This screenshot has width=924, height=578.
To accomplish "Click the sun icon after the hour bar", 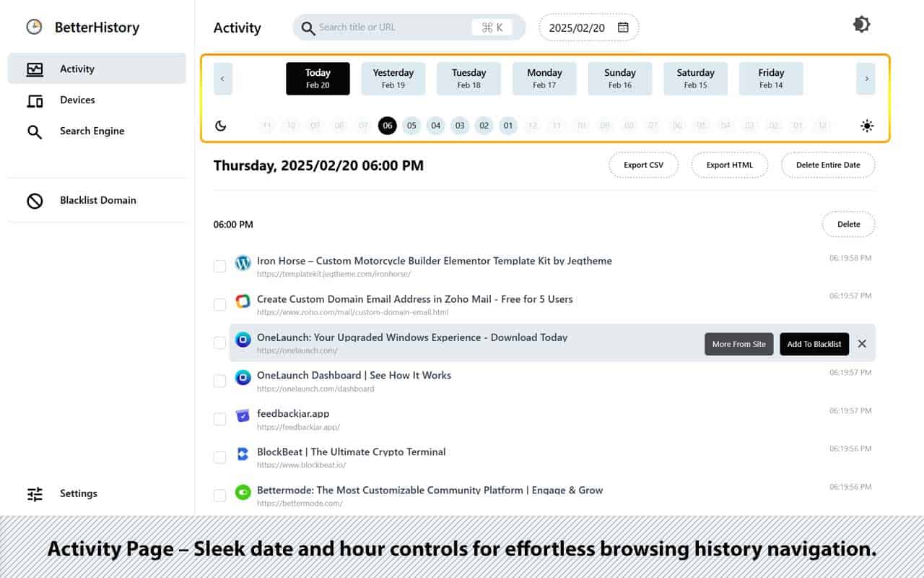I will [867, 126].
